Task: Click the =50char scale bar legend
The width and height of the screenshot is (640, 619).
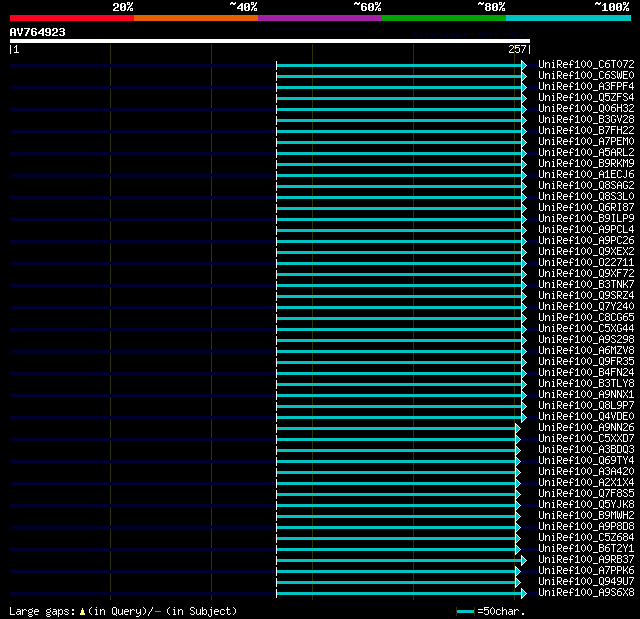Action: click(491, 611)
